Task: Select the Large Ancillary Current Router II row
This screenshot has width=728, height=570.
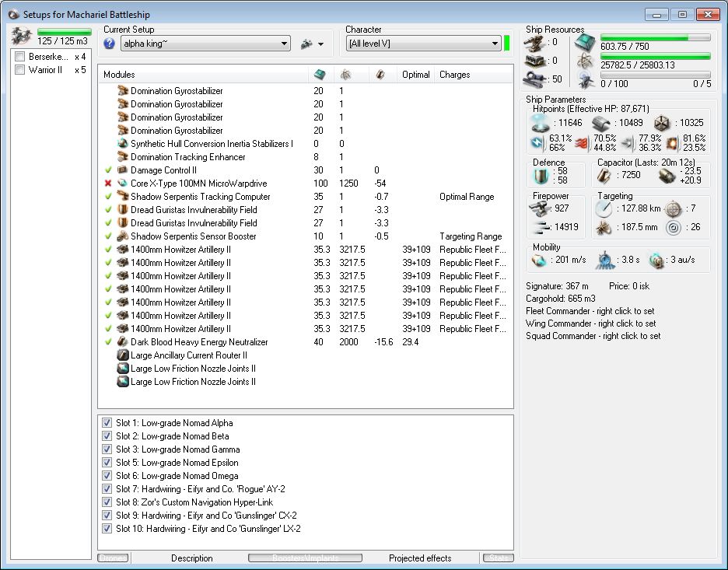Action: click(306, 355)
